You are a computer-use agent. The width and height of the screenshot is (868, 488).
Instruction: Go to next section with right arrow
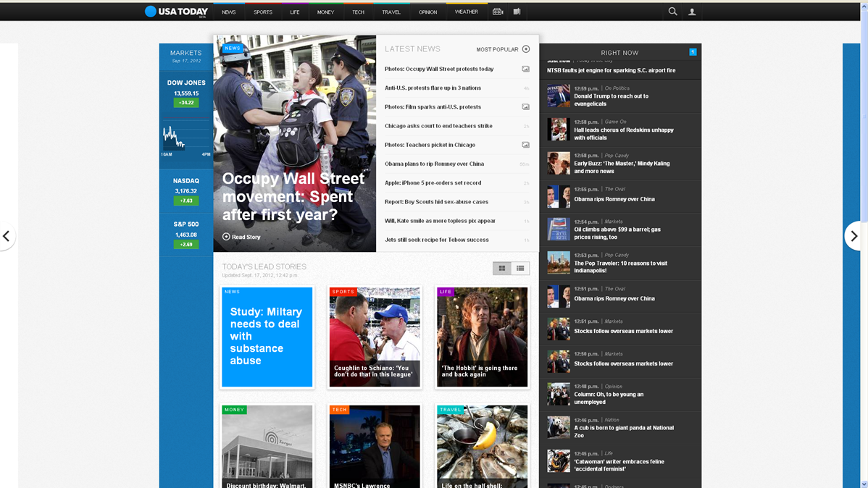(x=854, y=236)
